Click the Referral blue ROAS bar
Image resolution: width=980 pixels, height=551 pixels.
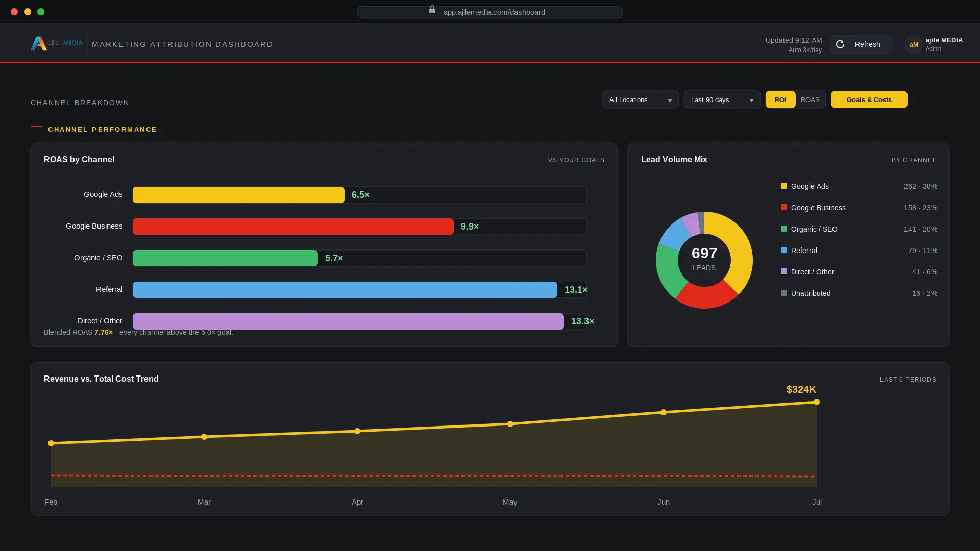(x=345, y=290)
